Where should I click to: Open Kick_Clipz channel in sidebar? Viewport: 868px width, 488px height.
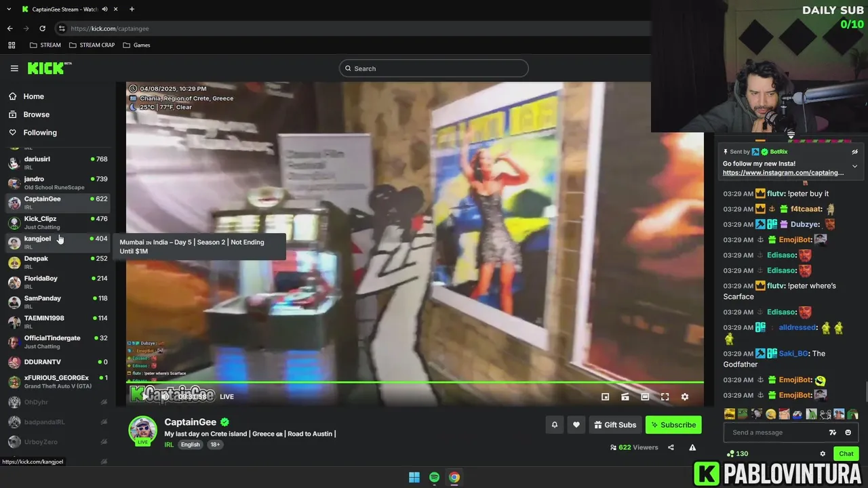click(58, 222)
